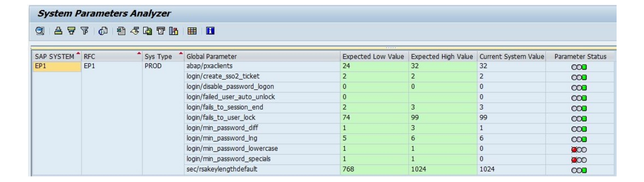This screenshot has height=182, width=644.
Task: Select the PROD Sys Type cell
Action: [163, 67]
